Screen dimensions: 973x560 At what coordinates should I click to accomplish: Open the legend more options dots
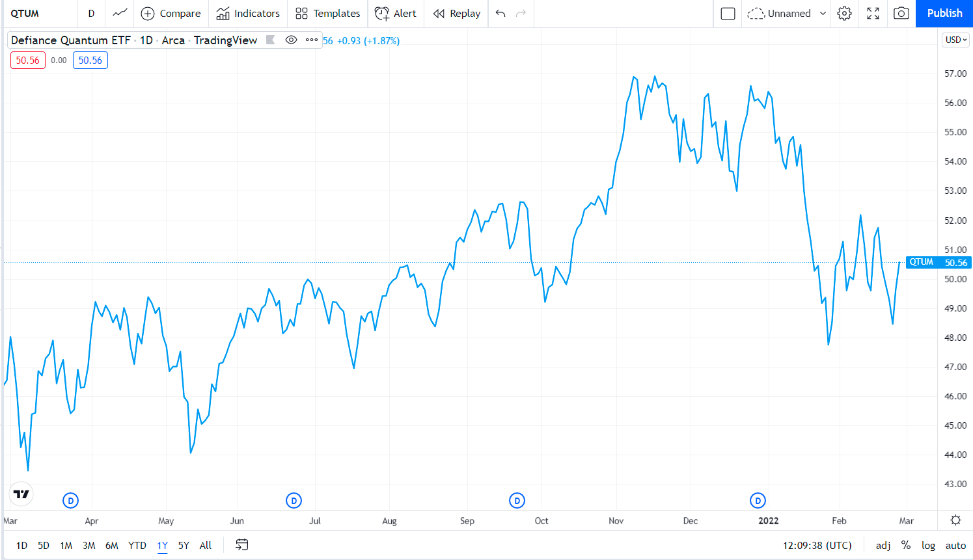(312, 40)
